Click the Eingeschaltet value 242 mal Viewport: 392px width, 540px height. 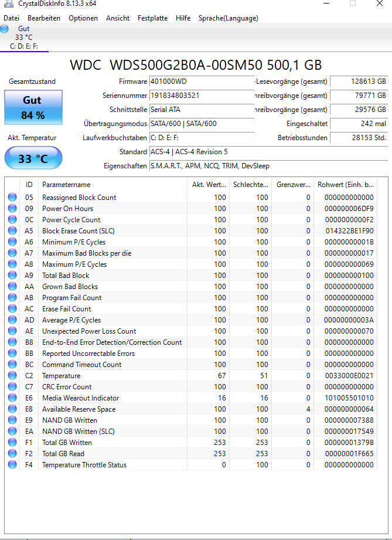(359, 124)
